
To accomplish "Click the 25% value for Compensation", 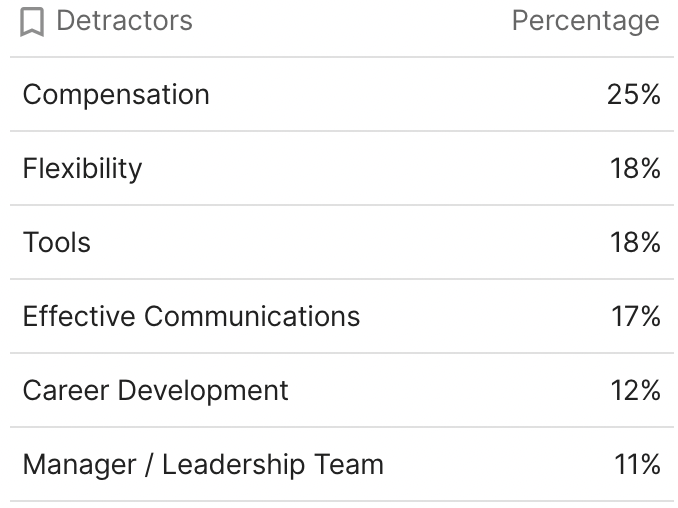I will (x=634, y=95).
